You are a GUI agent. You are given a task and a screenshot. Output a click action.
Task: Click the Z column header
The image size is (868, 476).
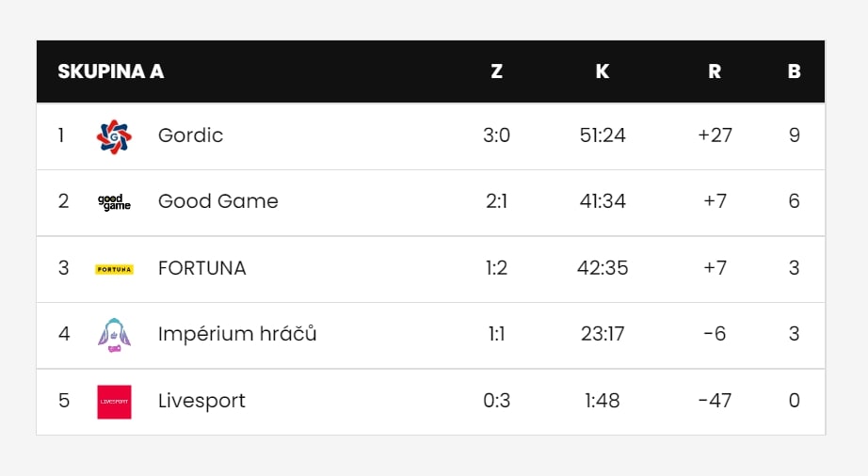tap(496, 71)
